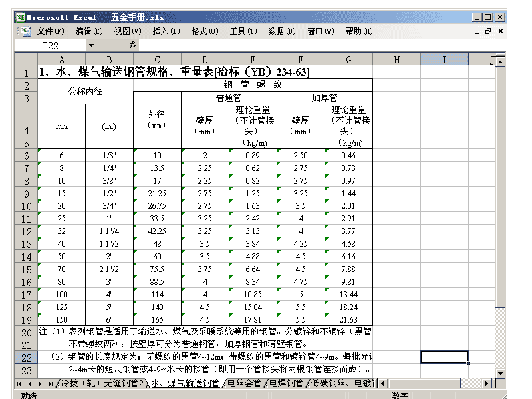This screenshot has height=399, width=532.
Task: Open the 文件(F) menu
Action: [x=51, y=31]
